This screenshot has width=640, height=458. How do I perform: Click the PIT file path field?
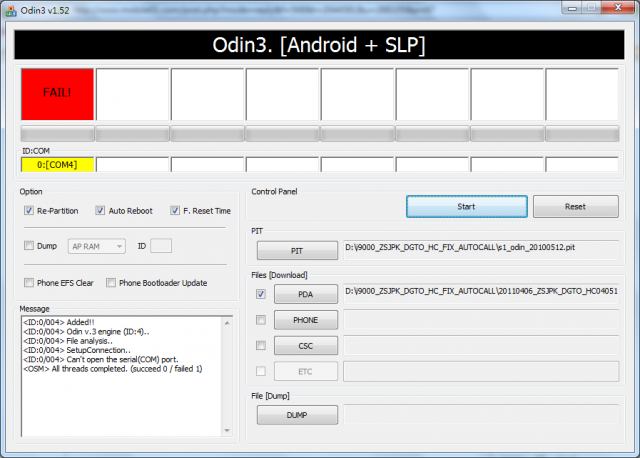[481, 250]
